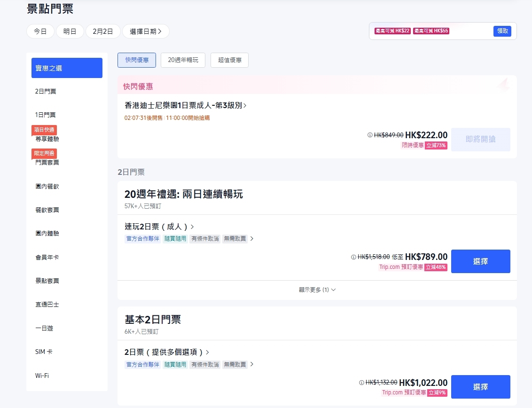The image size is (532, 408).
Task: Click info icon beside HK$849.00 price
Action: 370,135
